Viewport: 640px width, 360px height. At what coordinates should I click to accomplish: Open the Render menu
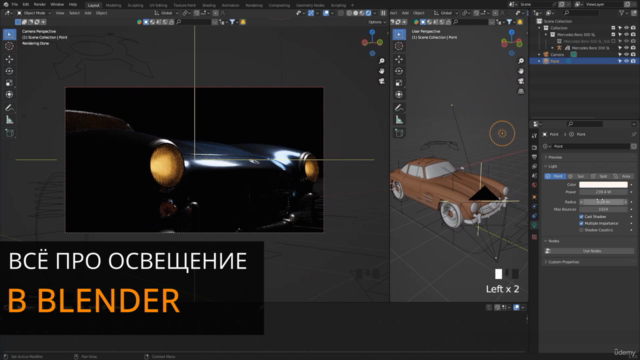[x=40, y=4]
